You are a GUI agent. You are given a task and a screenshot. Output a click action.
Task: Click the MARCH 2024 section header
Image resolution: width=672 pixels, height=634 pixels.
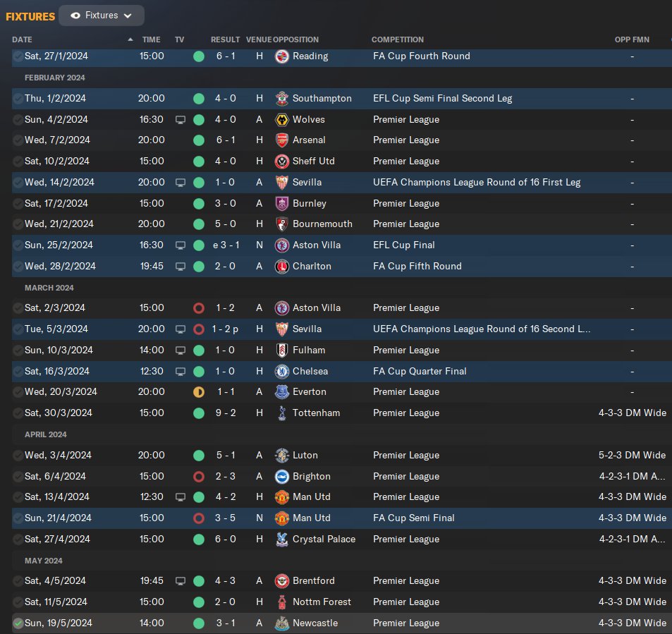(49, 288)
